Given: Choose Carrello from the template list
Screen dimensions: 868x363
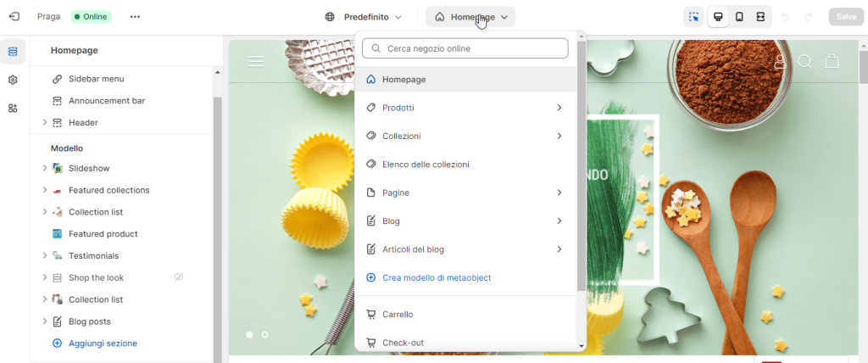Looking at the screenshot, I should coord(398,315).
